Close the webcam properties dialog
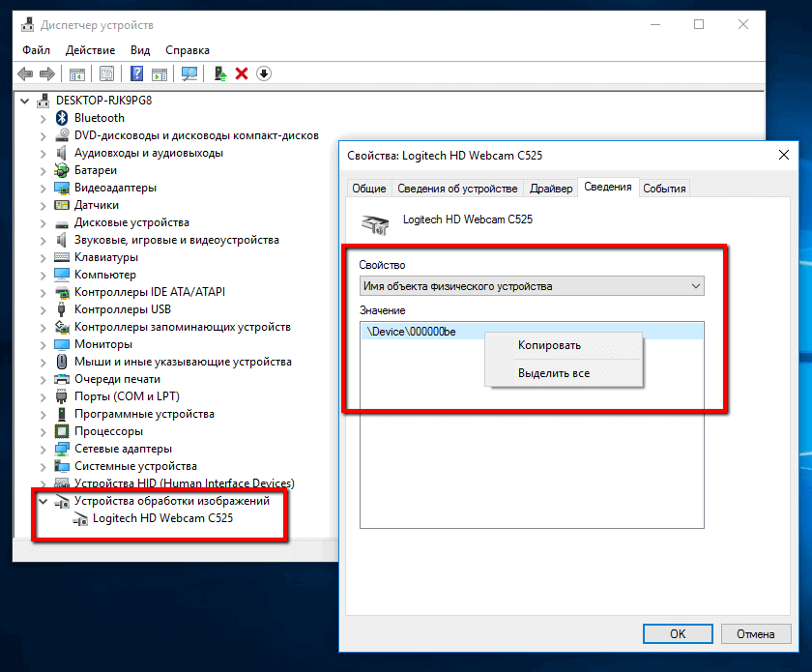The width and height of the screenshot is (812, 672). point(784,155)
